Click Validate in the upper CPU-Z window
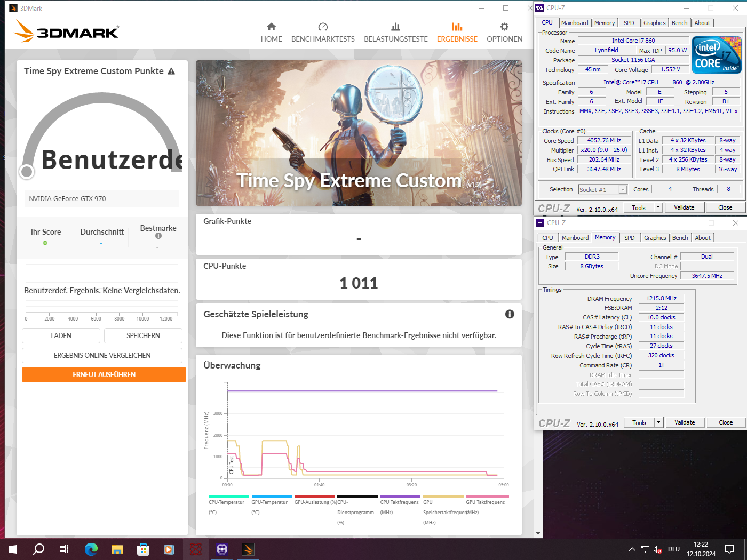 click(684, 207)
